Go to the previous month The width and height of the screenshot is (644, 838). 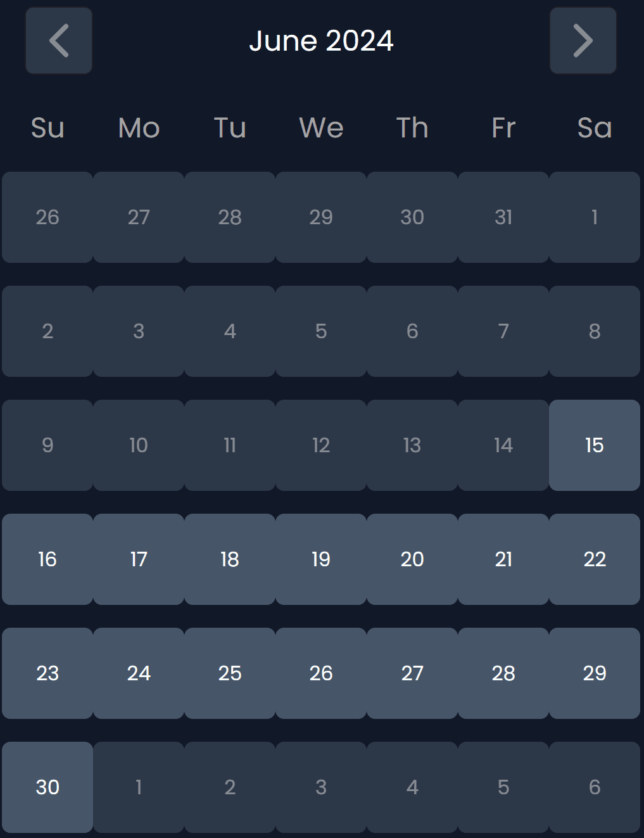59,41
